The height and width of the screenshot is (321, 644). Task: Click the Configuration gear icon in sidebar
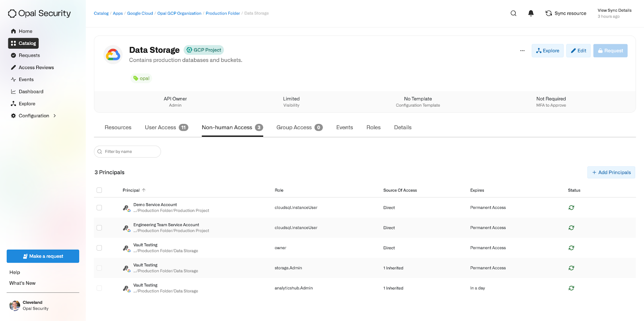(x=13, y=116)
